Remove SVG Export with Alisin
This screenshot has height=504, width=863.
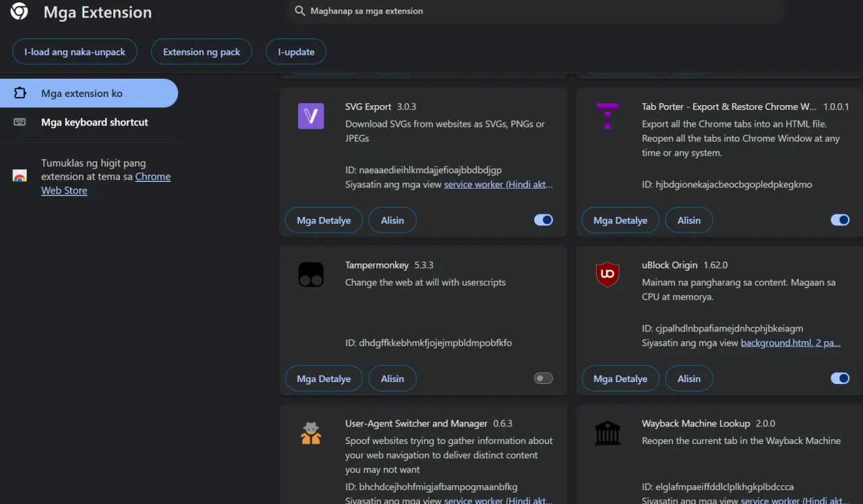(x=392, y=220)
